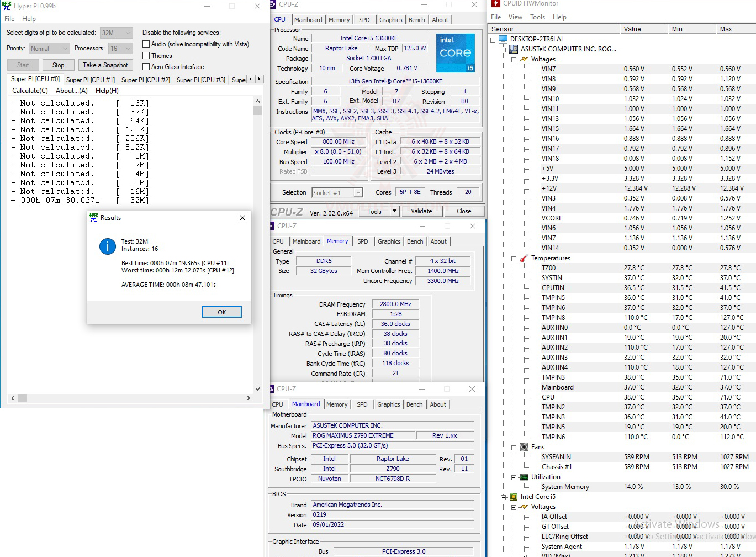
Task: Click Take a Snapshot button
Action: pyautogui.click(x=105, y=65)
